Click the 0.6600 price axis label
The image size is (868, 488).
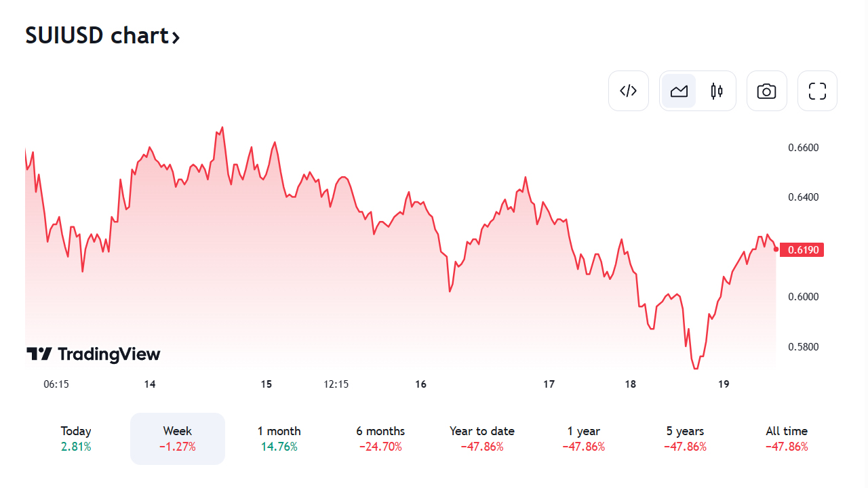tap(804, 148)
